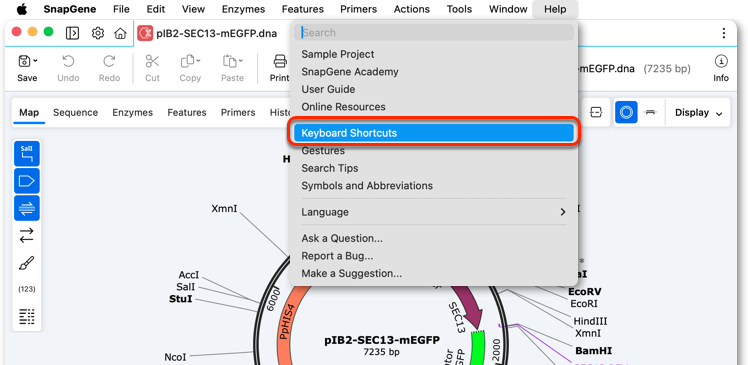The height and width of the screenshot is (365, 748).
Task: Switch to the Map tab
Action: (29, 113)
